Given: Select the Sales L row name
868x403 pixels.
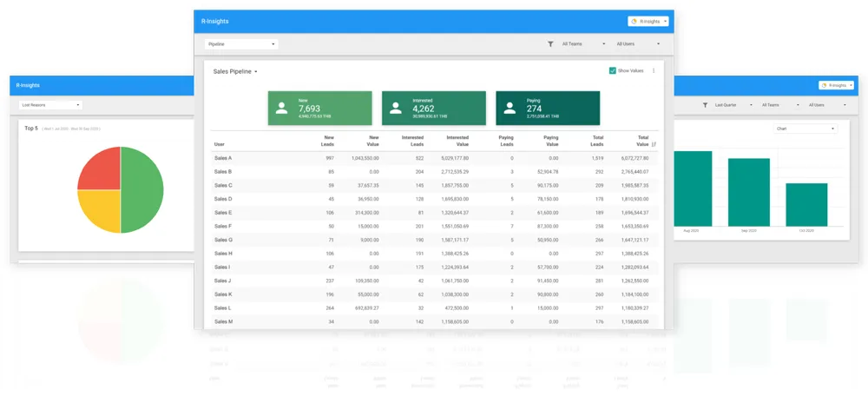Looking at the screenshot, I should click(x=223, y=307).
